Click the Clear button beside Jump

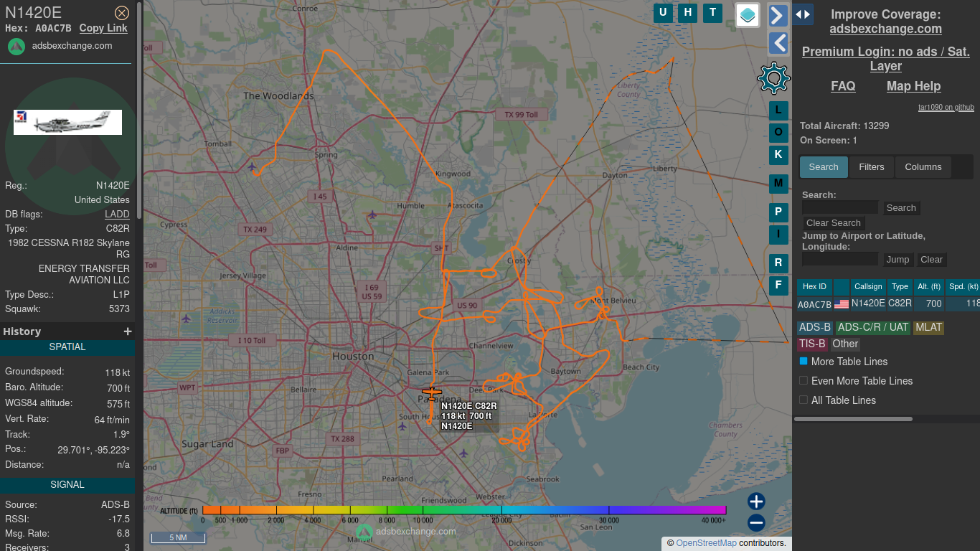(x=931, y=260)
